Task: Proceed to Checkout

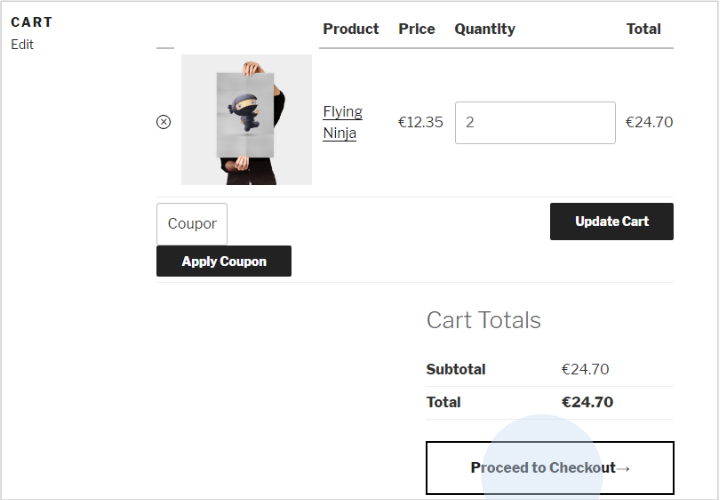Action: (549, 468)
